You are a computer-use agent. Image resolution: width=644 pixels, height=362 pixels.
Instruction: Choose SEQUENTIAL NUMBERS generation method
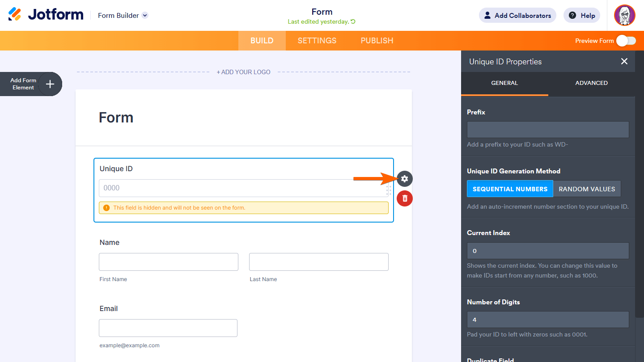[510, 189]
